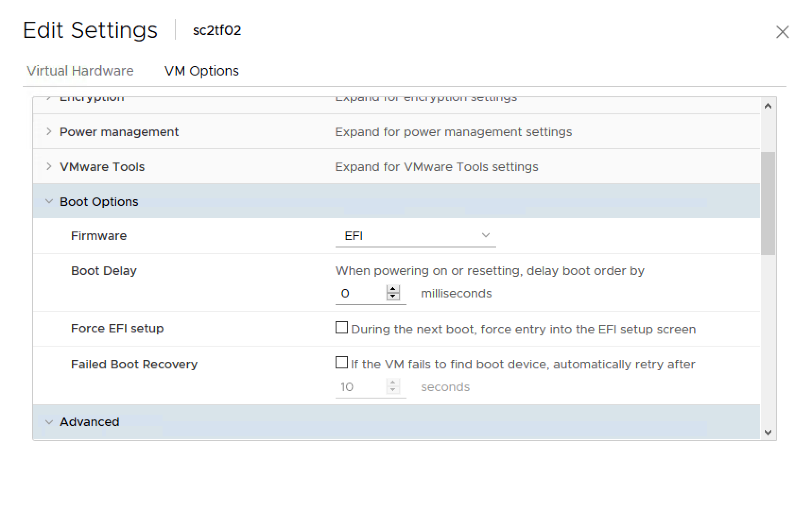Enable the Failed Boot Recovery checkbox
This screenshot has width=812, height=511.
point(341,363)
